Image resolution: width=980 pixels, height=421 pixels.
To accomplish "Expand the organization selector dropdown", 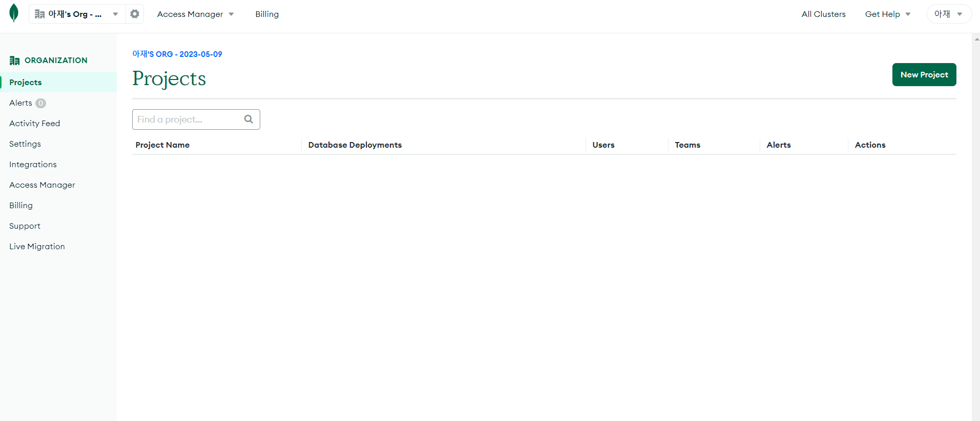I will (x=77, y=14).
